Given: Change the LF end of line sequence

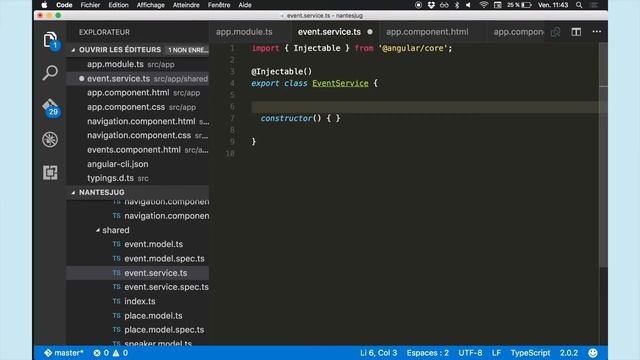Looking at the screenshot, I should 496,353.
